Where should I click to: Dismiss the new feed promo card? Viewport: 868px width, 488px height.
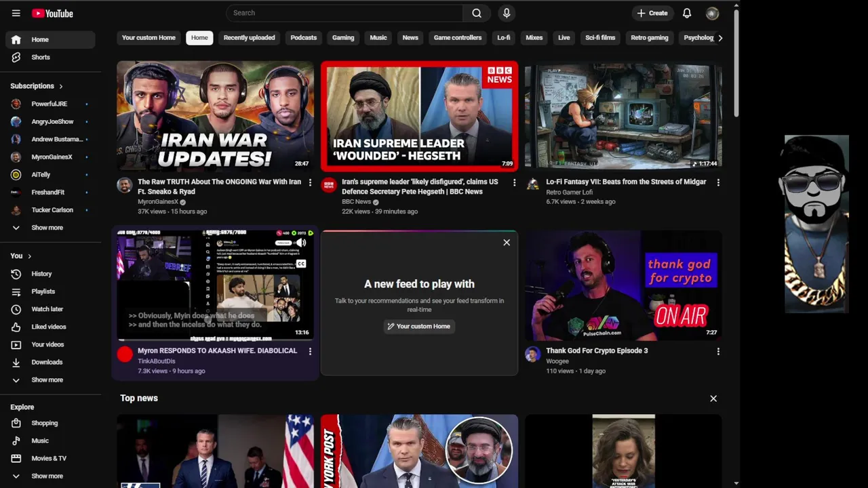(507, 242)
